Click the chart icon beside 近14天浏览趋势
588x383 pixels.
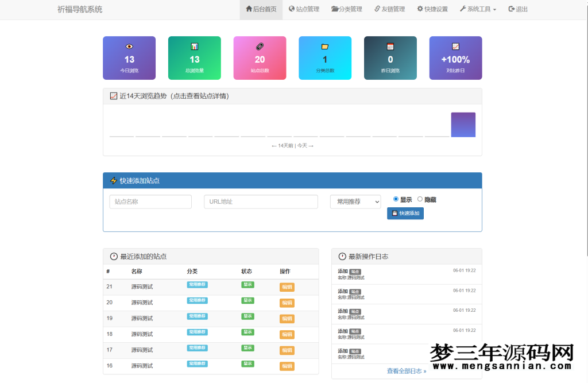coord(114,96)
